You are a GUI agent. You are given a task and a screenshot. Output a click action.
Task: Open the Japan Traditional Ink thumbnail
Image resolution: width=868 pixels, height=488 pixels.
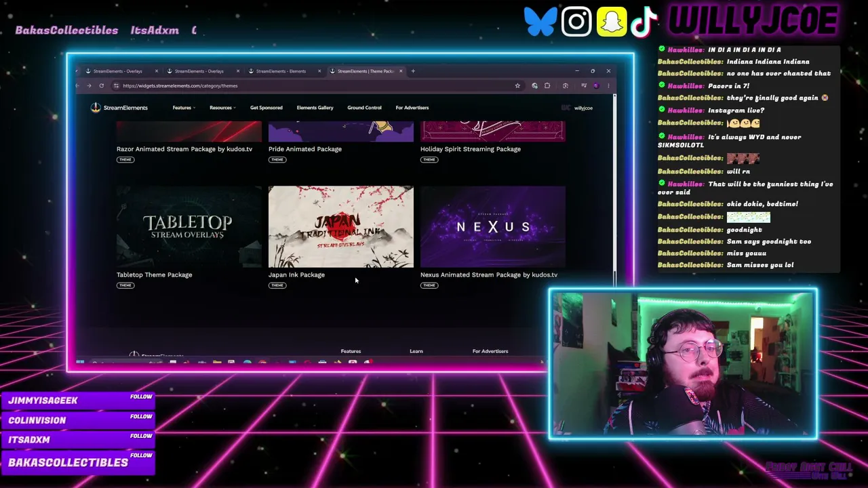[x=341, y=226]
